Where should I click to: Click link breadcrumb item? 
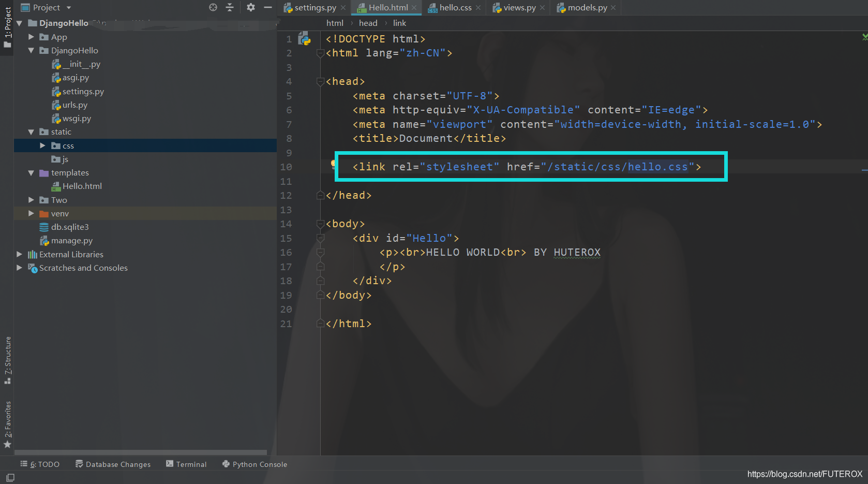[399, 23]
